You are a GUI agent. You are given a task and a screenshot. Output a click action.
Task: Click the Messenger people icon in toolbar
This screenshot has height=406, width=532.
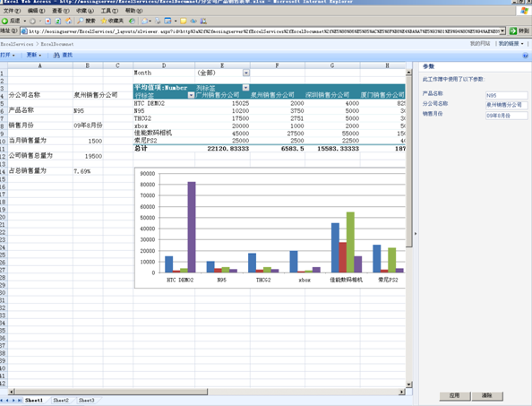[x=203, y=21]
